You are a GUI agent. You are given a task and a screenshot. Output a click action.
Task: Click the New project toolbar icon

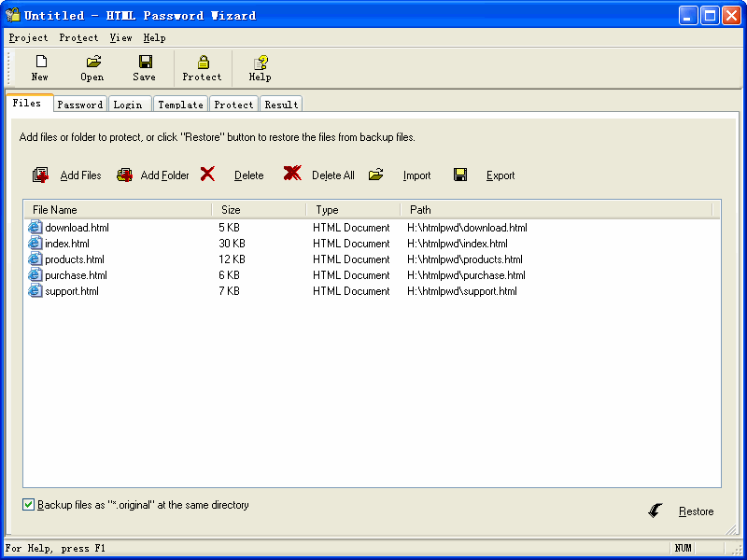(x=40, y=63)
